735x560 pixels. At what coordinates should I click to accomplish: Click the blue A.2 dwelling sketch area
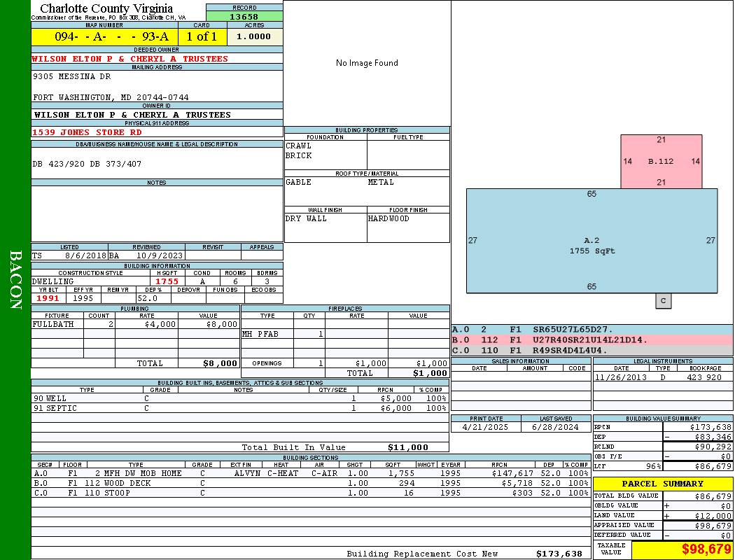591,241
